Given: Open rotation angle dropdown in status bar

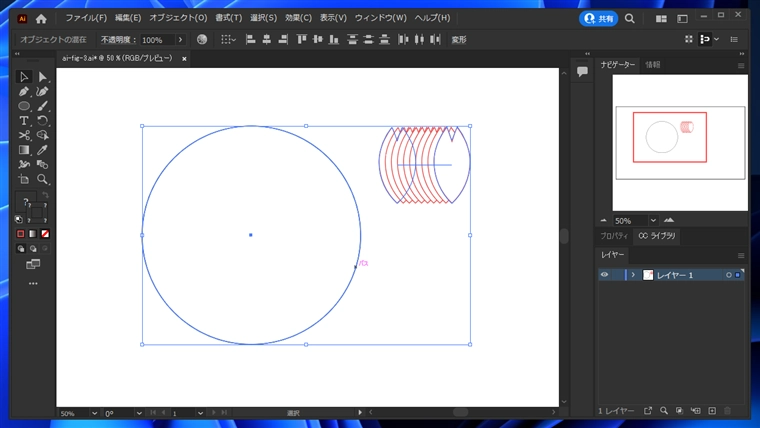Looking at the screenshot, I should point(139,413).
